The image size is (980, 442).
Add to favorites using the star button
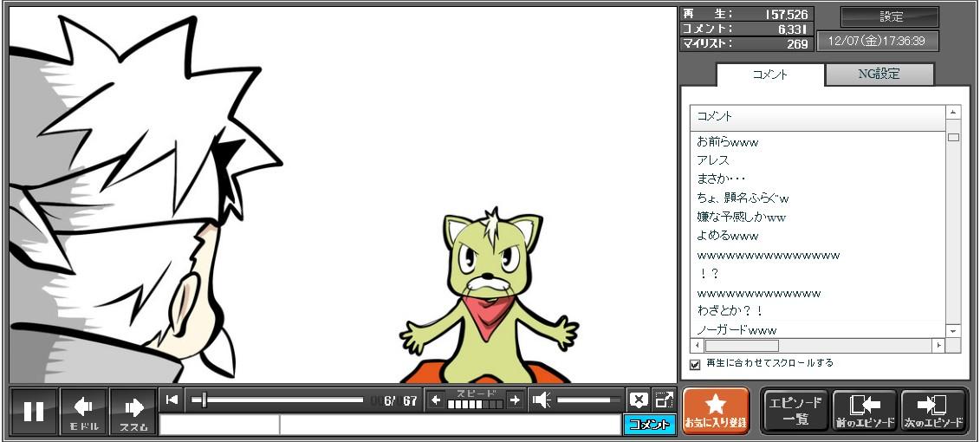[716, 411]
